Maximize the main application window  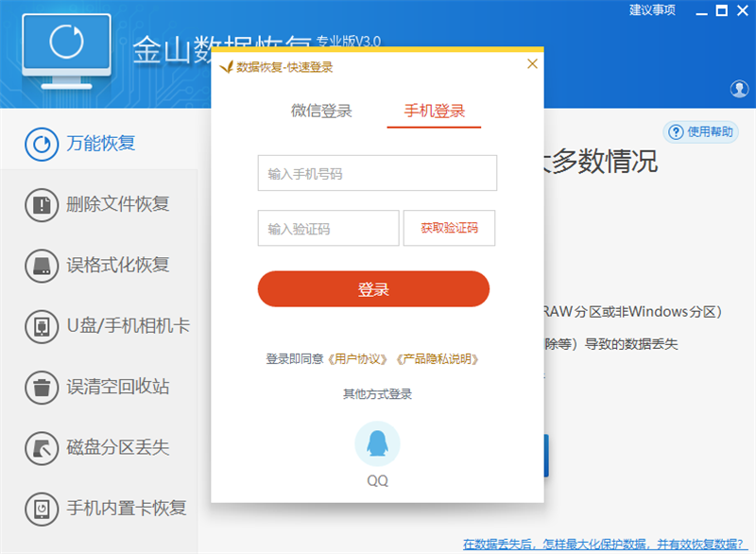(x=722, y=10)
